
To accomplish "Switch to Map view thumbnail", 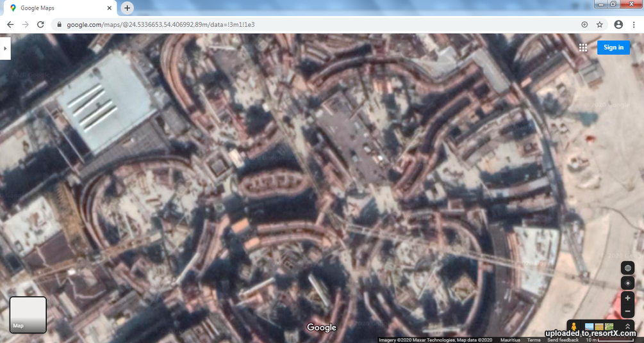I will coord(28,315).
